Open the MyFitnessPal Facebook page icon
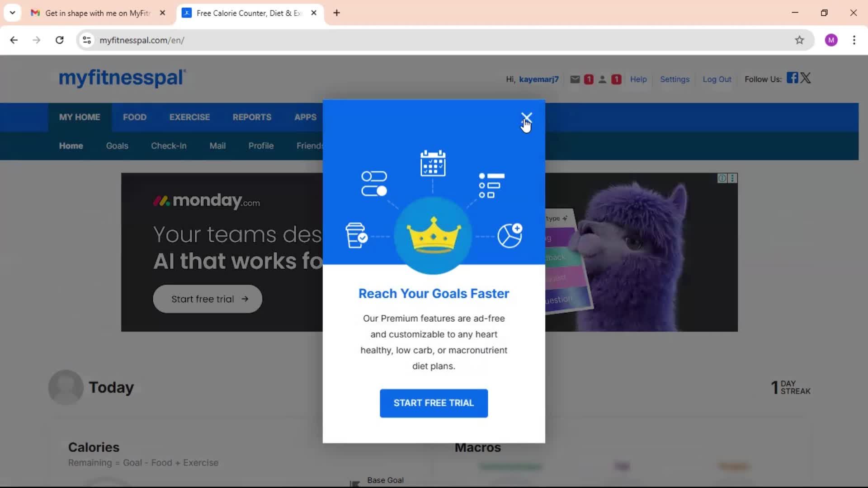 point(792,78)
